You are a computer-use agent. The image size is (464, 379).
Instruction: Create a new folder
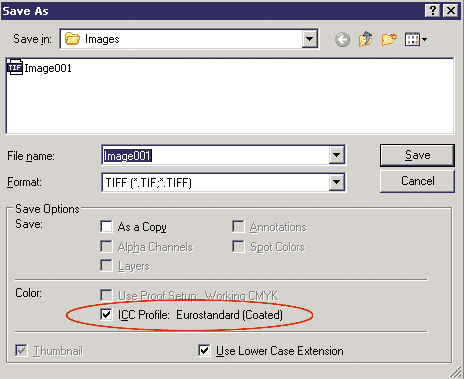389,39
